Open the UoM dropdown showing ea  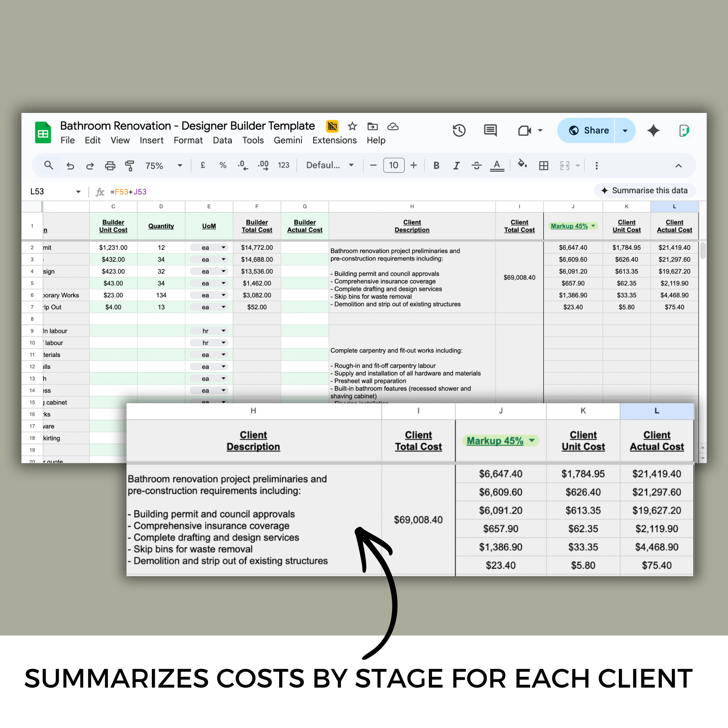pyautogui.click(x=223, y=247)
